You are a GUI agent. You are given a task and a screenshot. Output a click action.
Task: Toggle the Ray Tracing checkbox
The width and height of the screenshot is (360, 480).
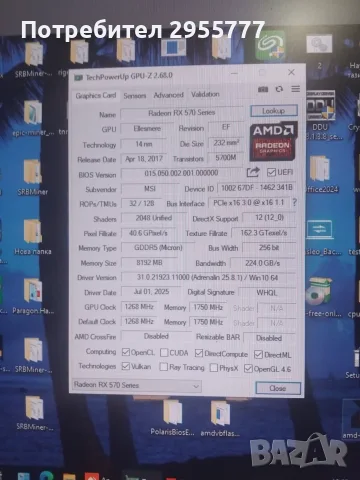point(163,367)
